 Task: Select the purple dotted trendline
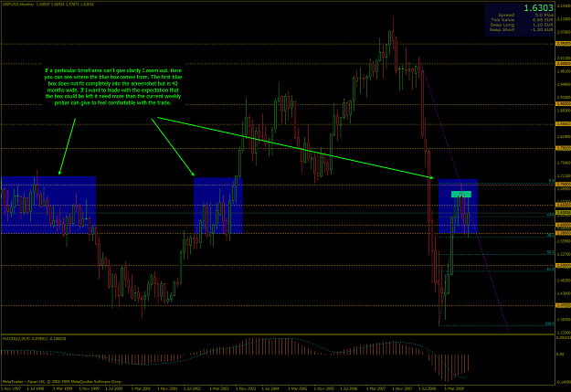click(x=464, y=196)
